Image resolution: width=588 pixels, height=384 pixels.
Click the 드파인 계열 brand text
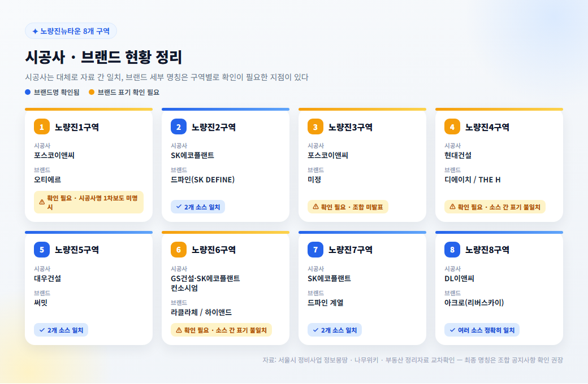pyautogui.click(x=326, y=303)
